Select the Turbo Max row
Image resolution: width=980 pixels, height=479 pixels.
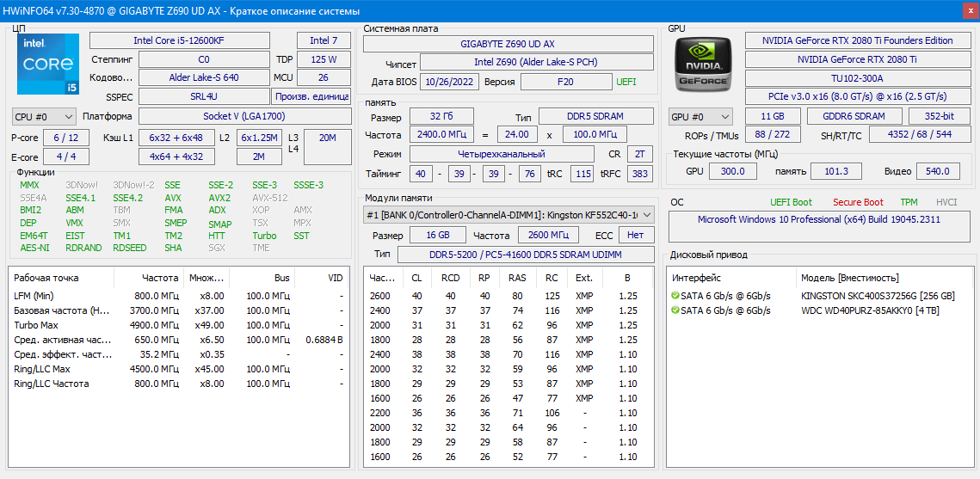pos(178,325)
